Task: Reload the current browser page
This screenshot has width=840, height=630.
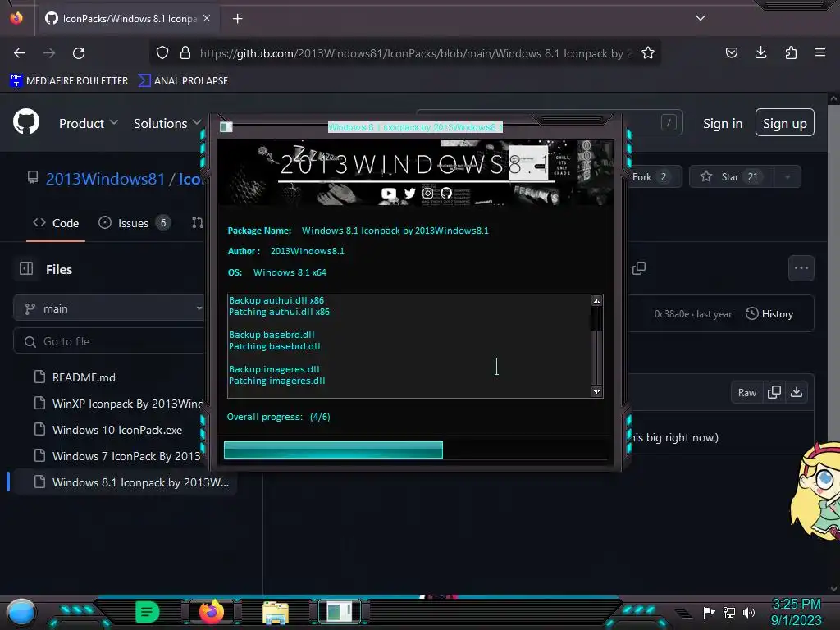Action: 79,53
